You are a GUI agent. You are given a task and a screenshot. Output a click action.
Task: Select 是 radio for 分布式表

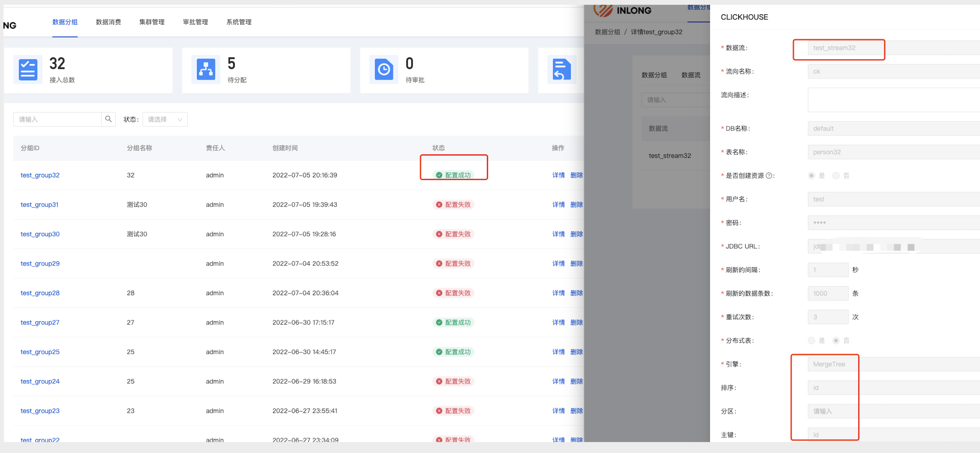pos(811,340)
